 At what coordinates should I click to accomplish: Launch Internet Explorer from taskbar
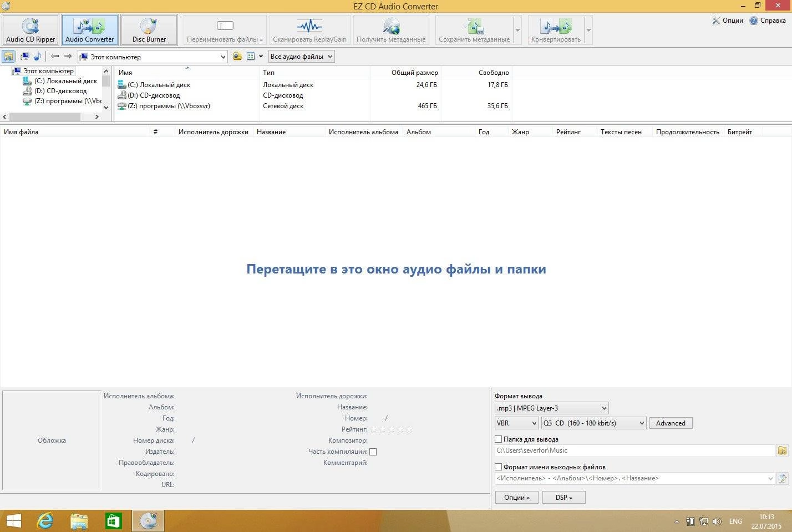[45, 521]
